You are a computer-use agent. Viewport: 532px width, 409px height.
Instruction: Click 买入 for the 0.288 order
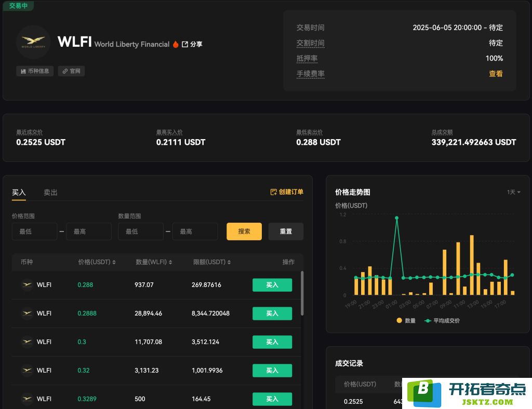point(272,285)
